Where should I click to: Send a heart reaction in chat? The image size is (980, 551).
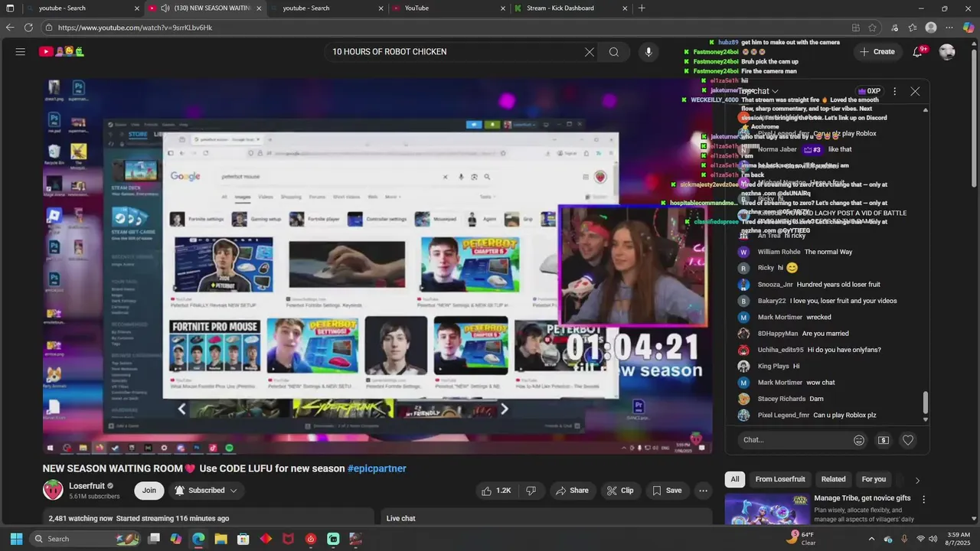(907, 440)
